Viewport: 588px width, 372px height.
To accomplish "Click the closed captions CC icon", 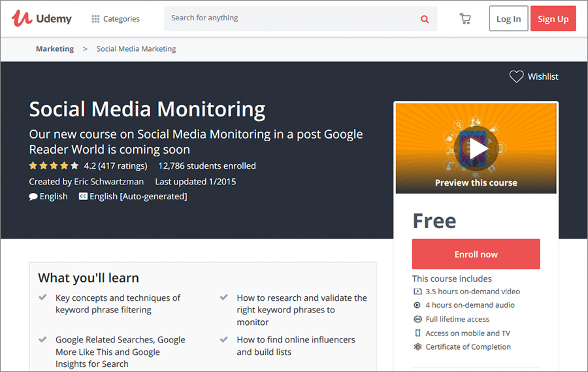I will (83, 196).
